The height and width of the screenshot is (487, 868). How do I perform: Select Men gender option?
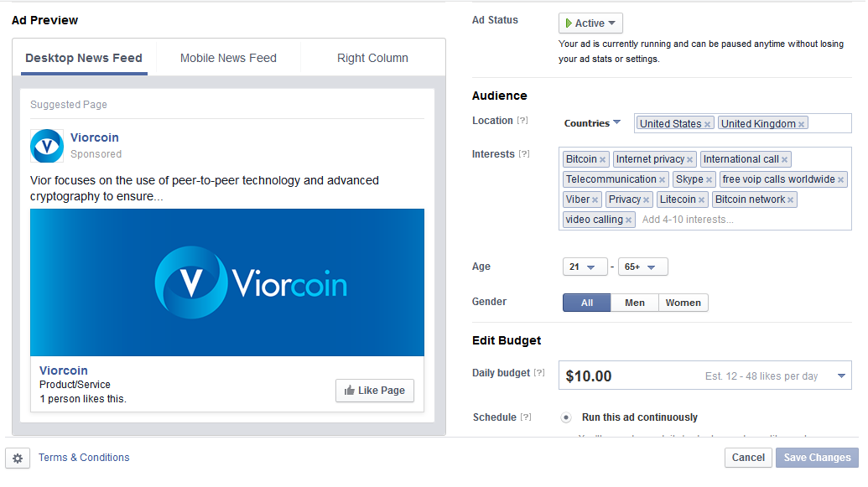pos(635,303)
